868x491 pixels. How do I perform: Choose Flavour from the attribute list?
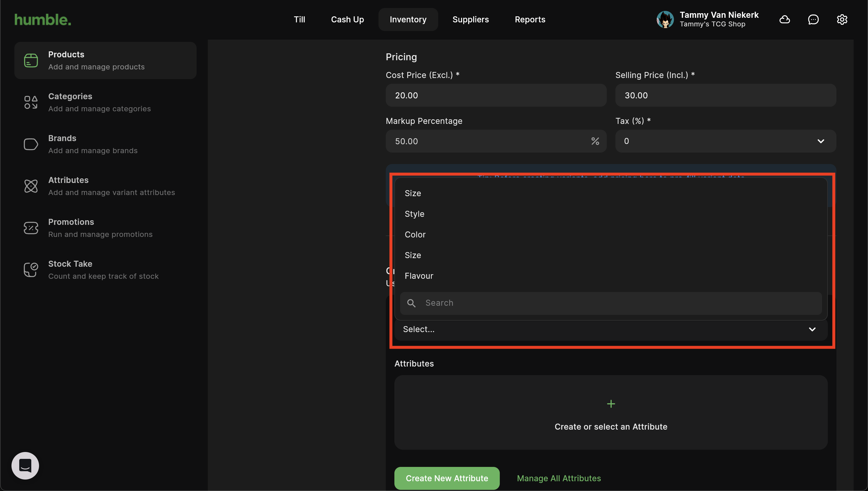coord(419,276)
